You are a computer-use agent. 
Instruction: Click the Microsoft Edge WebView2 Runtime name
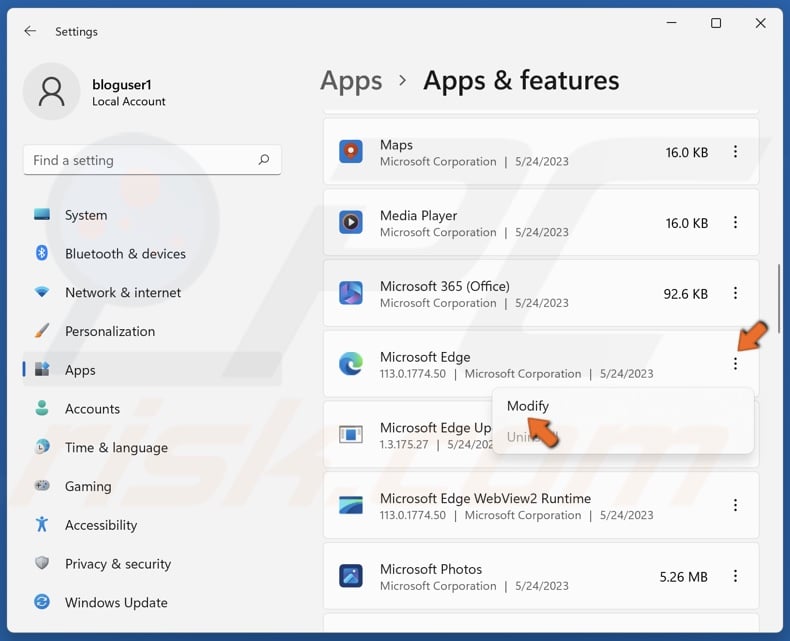485,498
